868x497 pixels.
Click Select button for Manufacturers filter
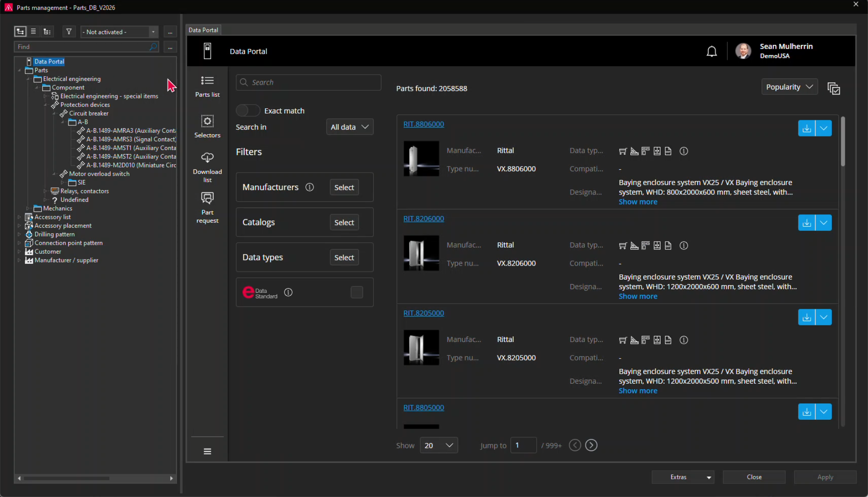pos(344,187)
